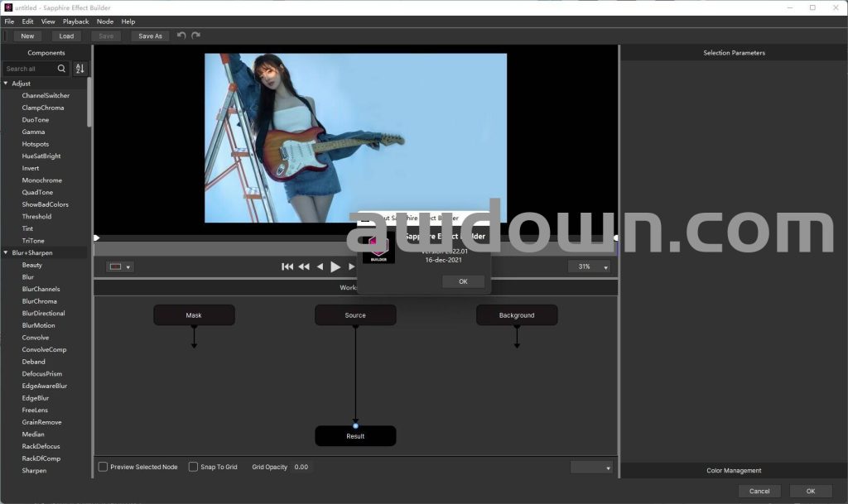
Task: Select the Result node in workspace
Action: 355,436
